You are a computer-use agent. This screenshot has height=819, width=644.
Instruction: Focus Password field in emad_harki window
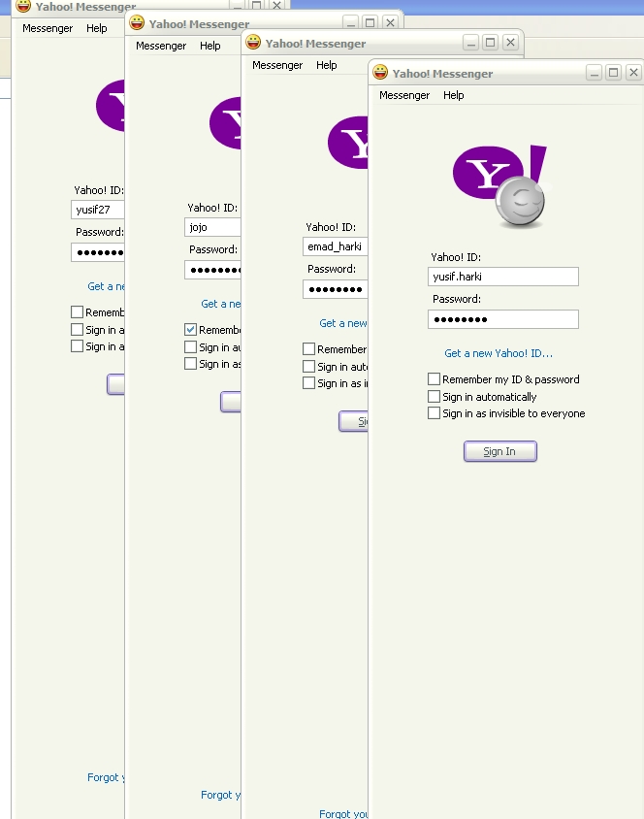335,289
